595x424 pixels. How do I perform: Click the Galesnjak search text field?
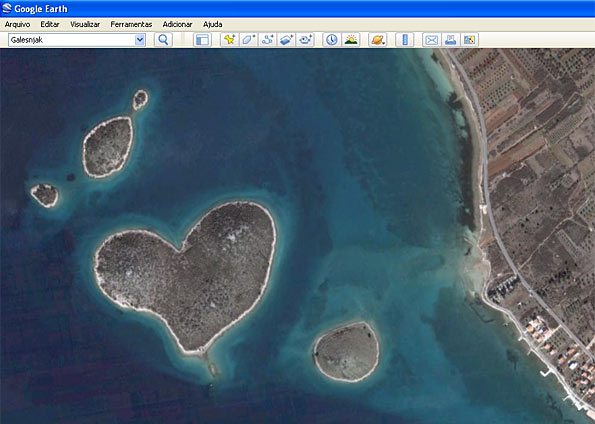pyautogui.click(x=72, y=40)
